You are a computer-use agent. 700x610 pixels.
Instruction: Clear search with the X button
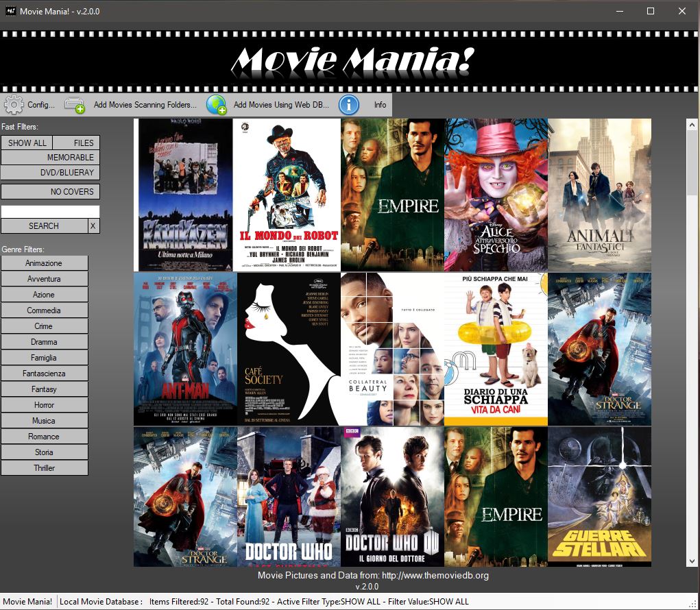(x=94, y=225)
